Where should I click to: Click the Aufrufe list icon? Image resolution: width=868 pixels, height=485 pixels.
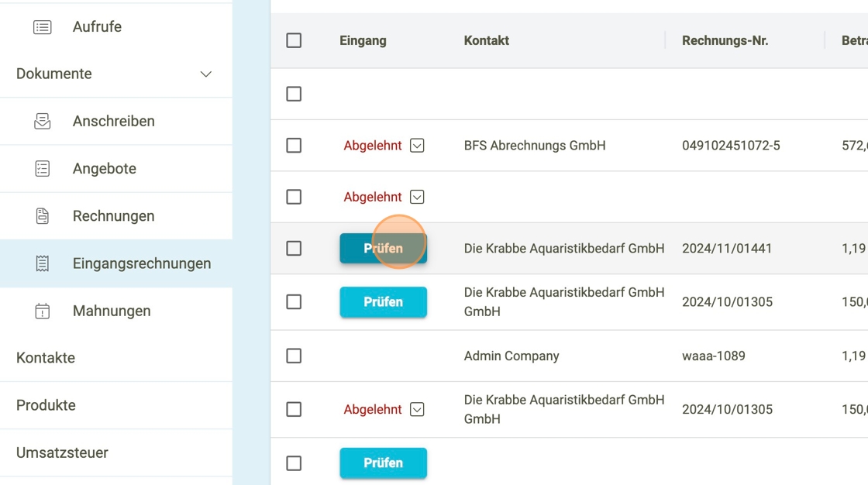point(43,27)
